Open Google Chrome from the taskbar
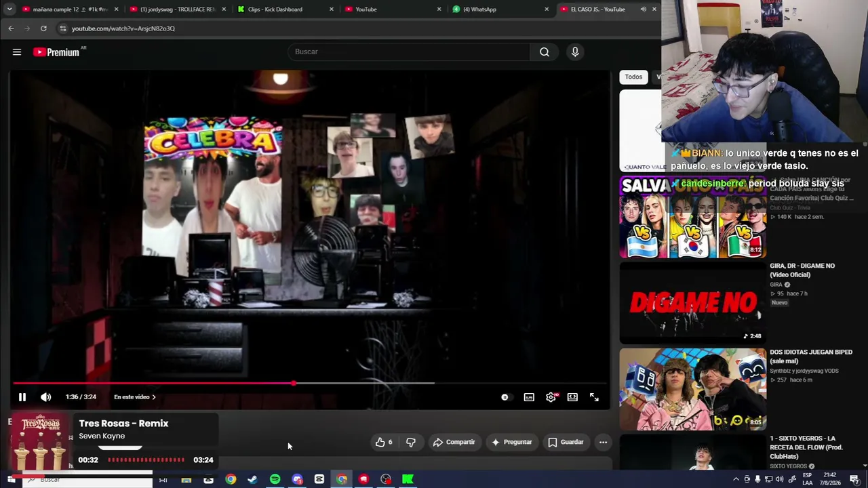This screenshot has width=868, height=488. (x=231, y=480)
